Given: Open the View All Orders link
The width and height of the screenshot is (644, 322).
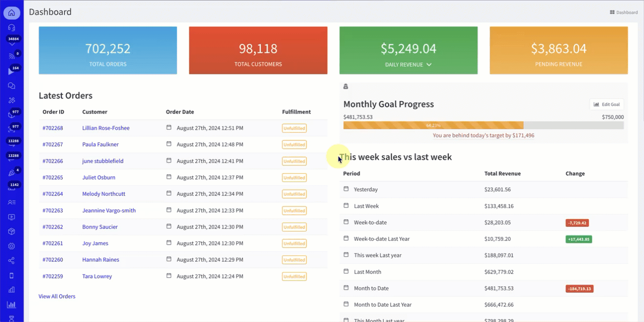Looking at the screenshot, I should pyautogui.click(x=57, y=296).
